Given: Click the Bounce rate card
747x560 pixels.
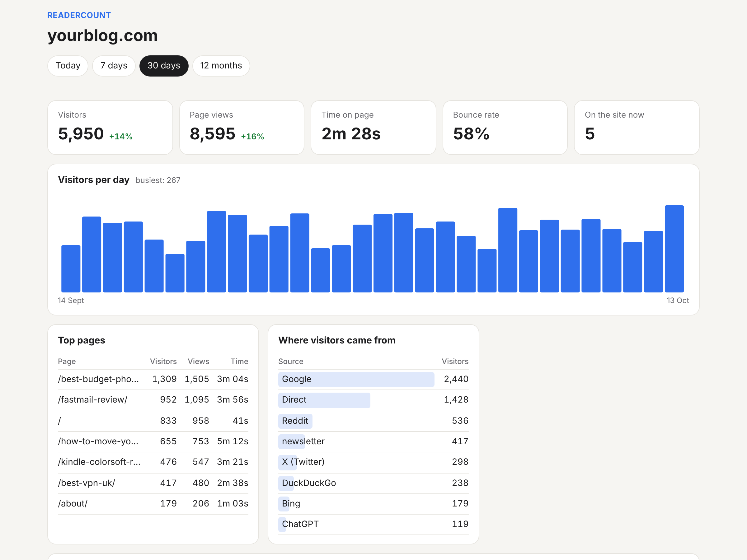Looking at the screenshot, I should coord(505,128).
